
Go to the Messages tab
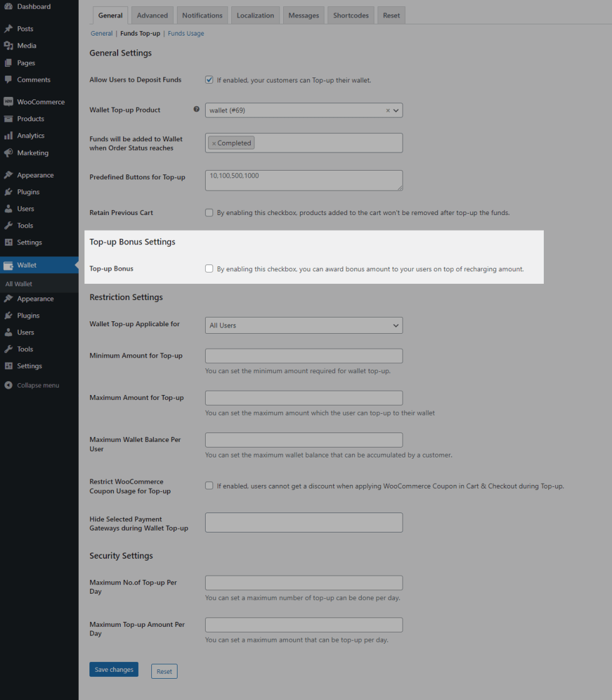[x=304, y=15]
